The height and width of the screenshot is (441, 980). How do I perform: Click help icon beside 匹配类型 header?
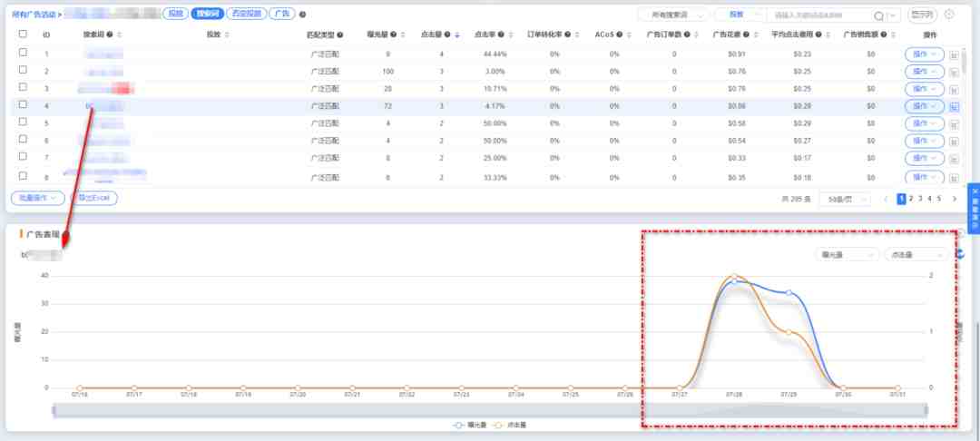(340, 35)
